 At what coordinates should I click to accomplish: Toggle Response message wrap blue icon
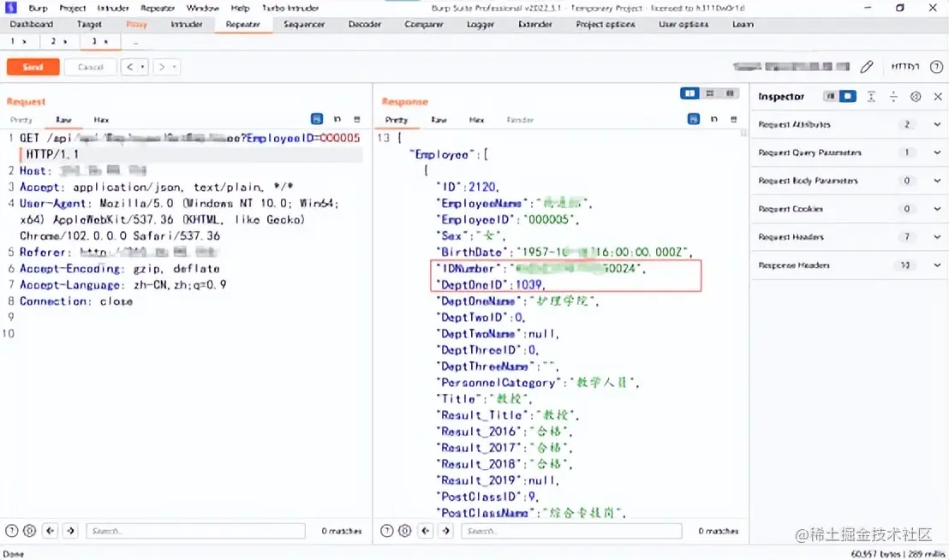(x=694, y=119)
